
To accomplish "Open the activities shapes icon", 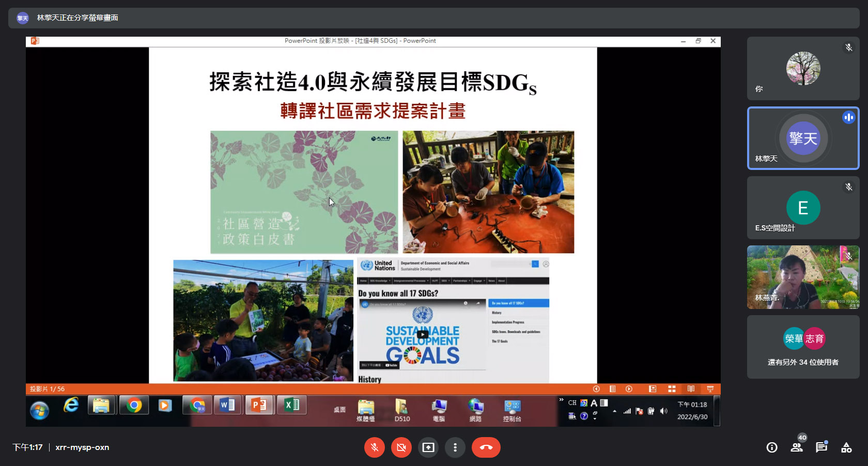I will point(846,447).
